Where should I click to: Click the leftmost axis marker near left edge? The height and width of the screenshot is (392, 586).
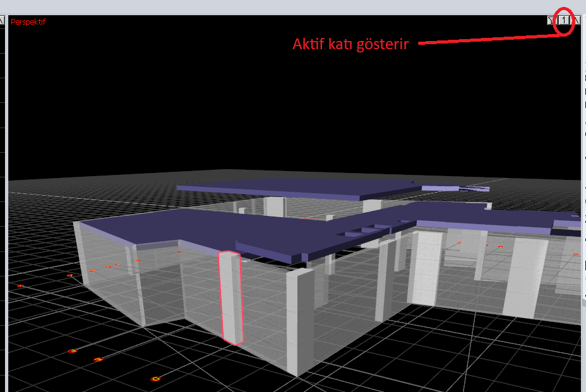click(x=20, y=286)
